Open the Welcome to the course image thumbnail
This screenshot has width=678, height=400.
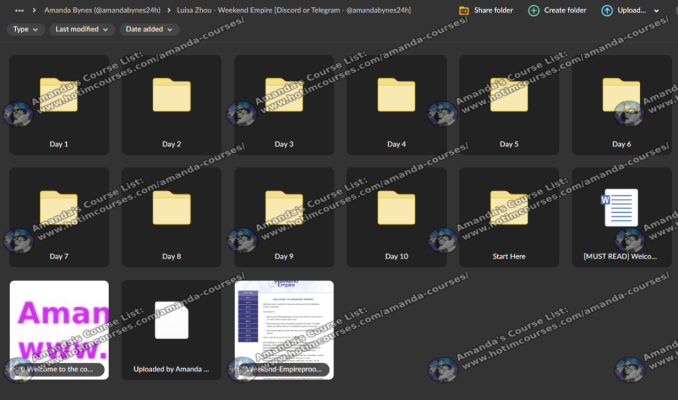[x=59, y=328]
